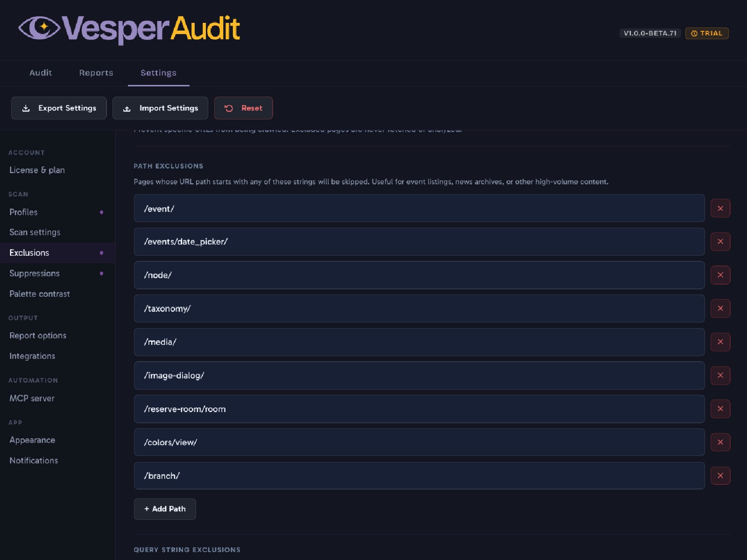
Task: Edit the /image-dialog/ path field
Action: 419,375
